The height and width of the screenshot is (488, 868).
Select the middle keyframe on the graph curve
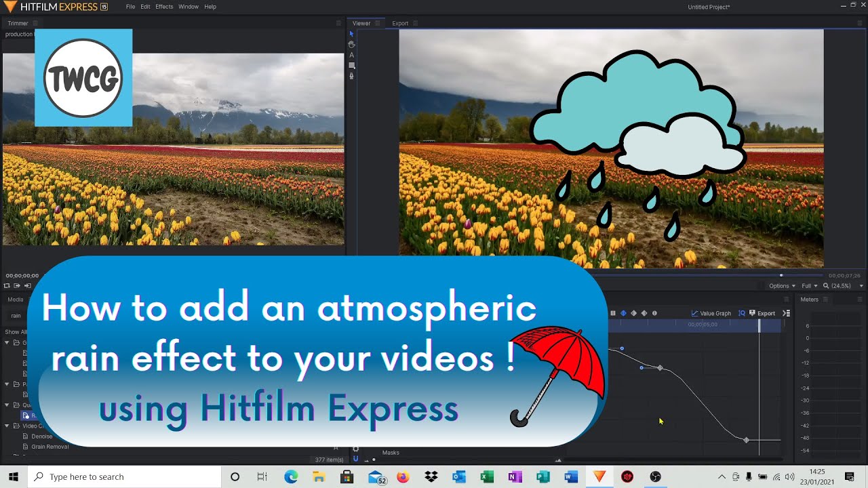[660, 368]
